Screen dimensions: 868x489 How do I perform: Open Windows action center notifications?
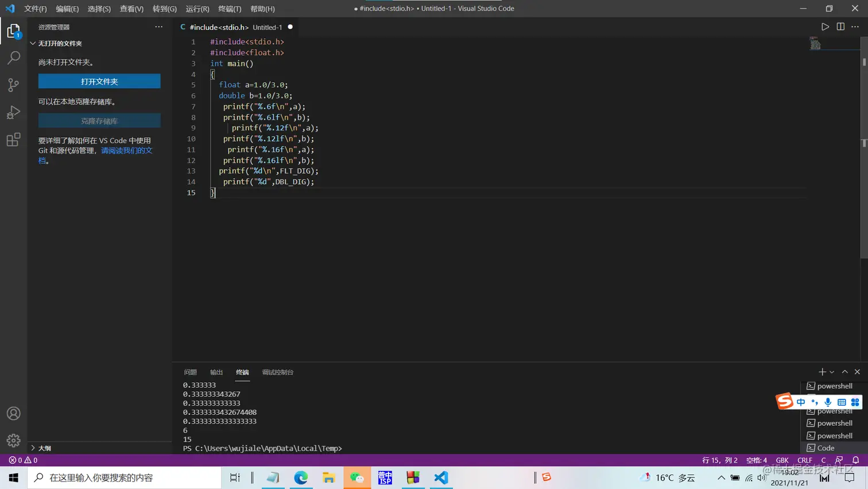tap(850, 478)
